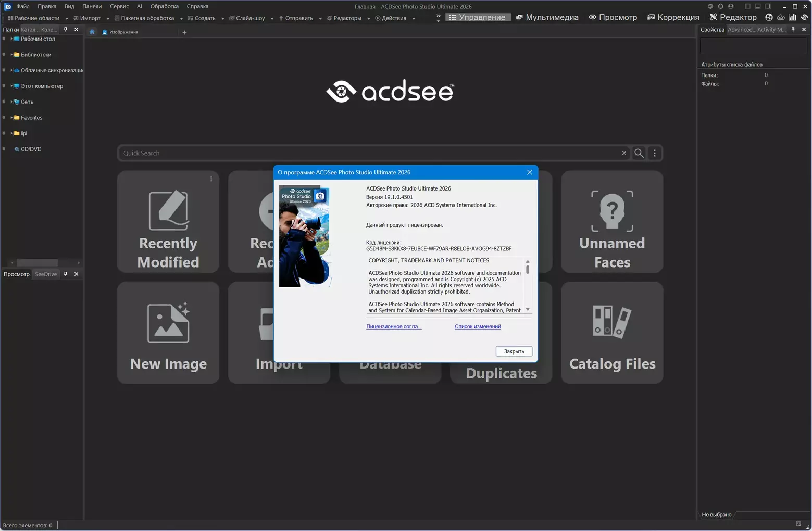Pin the Properties panel

[x=793, y=30]
